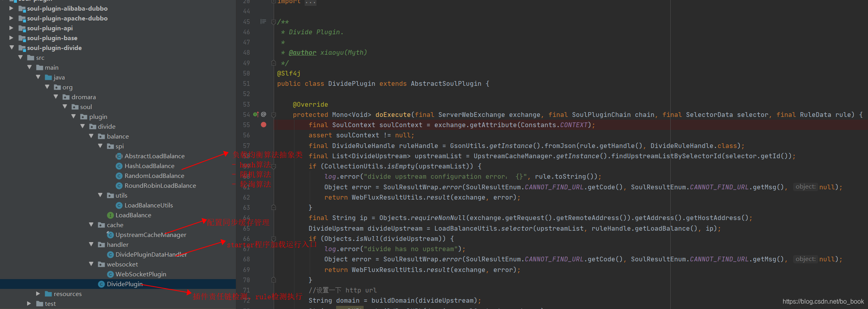The image size is (868, 309).
Task: Open the AbstractLoadBalance abstract class icon
Action: pyautogui.click(x=119, y=156)
